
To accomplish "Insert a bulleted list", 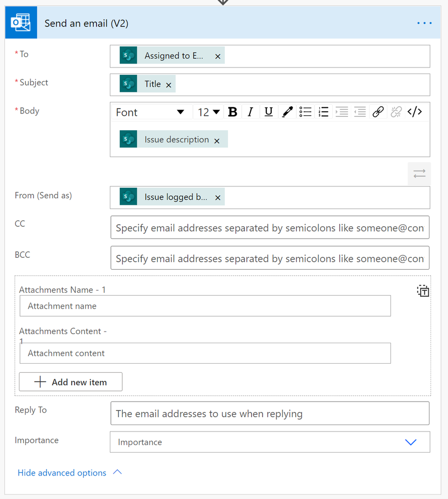I will [x=306, y=112].
